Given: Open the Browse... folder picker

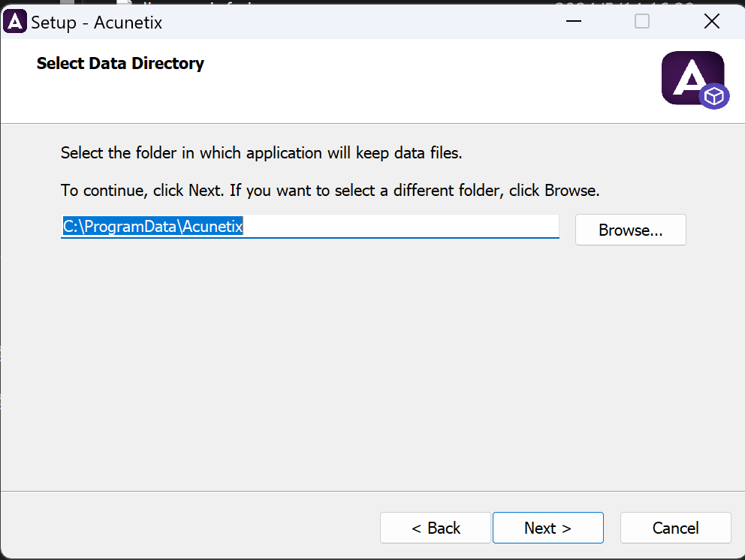Looking at the screenshot, I should [x=630, y=230].
